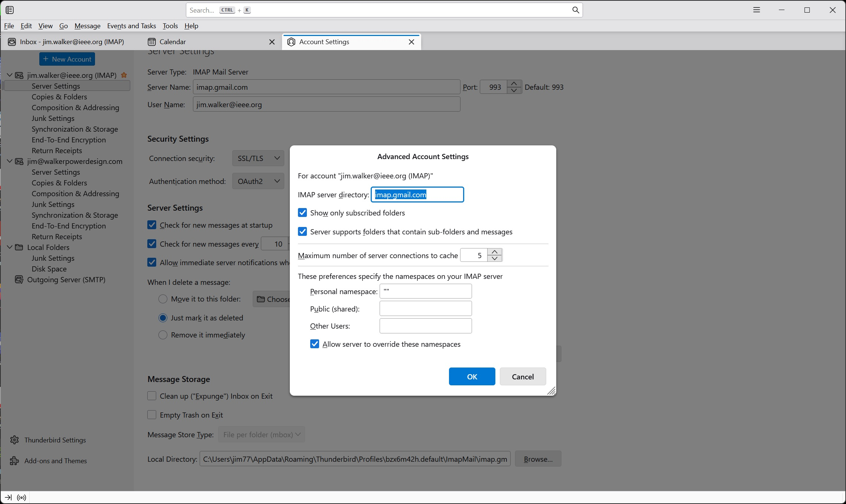The height and width of the screenshot is (504, 846).
Task: Toggle server supports sub-folders checkbox
Action: (302, 232)
